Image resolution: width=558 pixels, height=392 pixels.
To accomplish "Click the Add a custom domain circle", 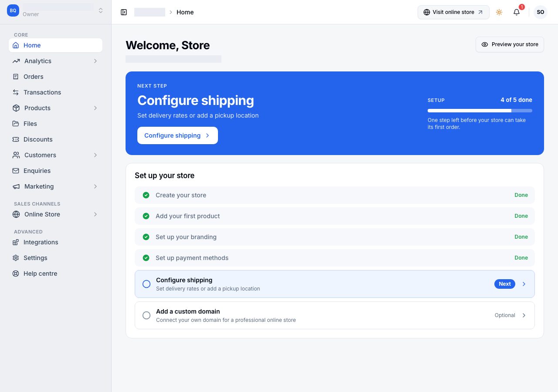I will [146, 315].
